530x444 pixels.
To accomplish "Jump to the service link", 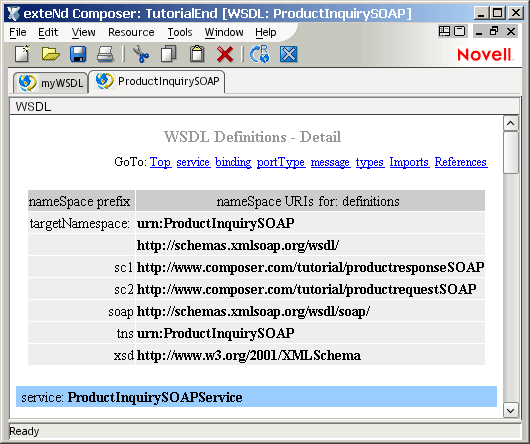I will tap(193, 162).
